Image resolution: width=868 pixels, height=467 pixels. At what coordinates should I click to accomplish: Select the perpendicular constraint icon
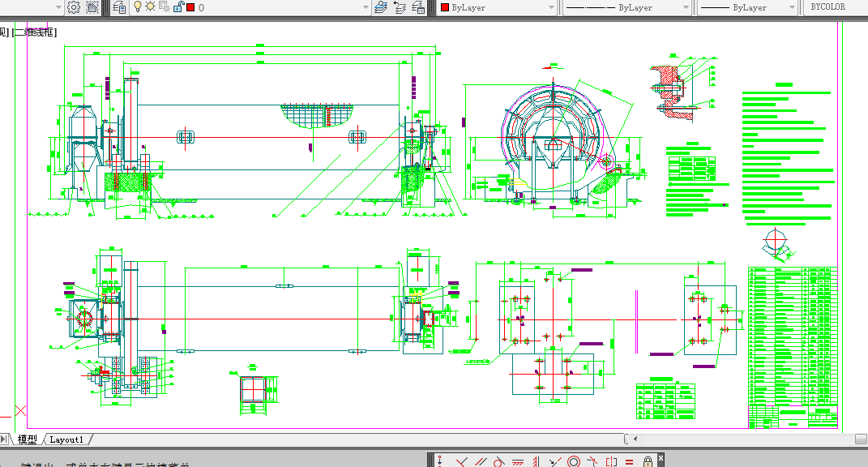461,461
